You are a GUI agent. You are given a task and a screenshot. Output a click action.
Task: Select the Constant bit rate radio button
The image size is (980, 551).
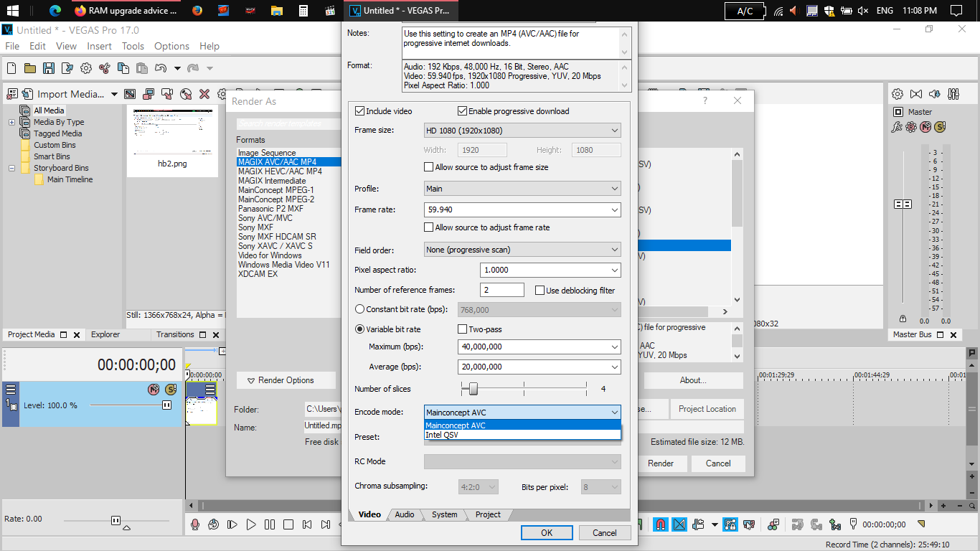point(360,309)
